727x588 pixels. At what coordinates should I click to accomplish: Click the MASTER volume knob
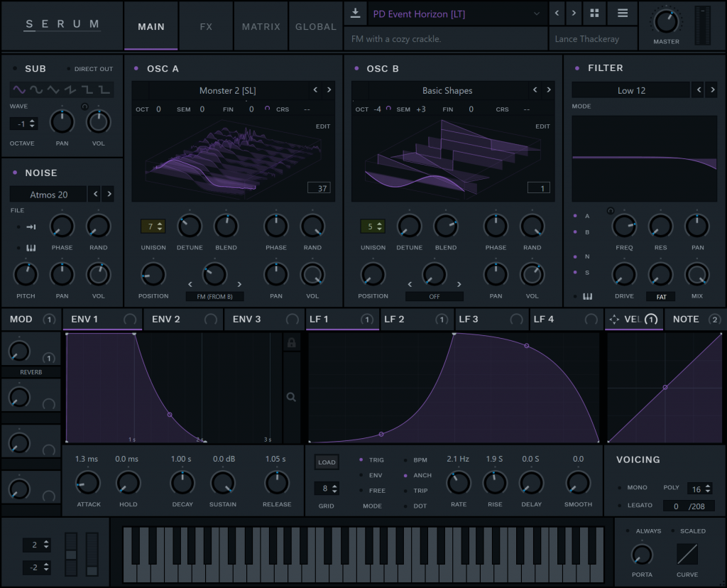(666, 21)
